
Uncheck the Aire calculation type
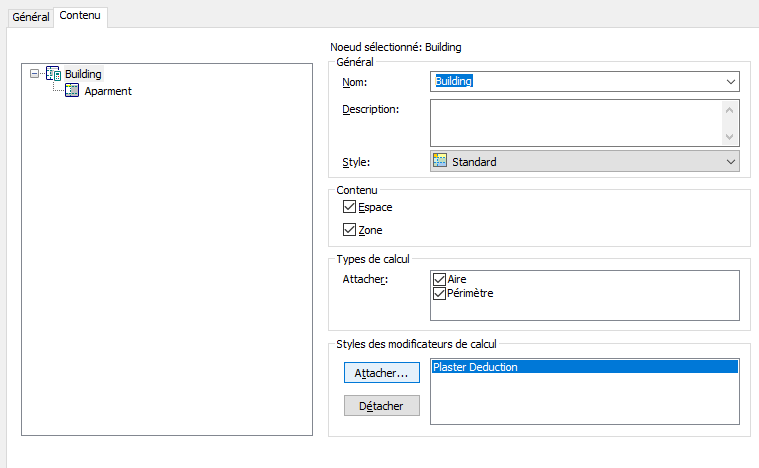point(439,280)
